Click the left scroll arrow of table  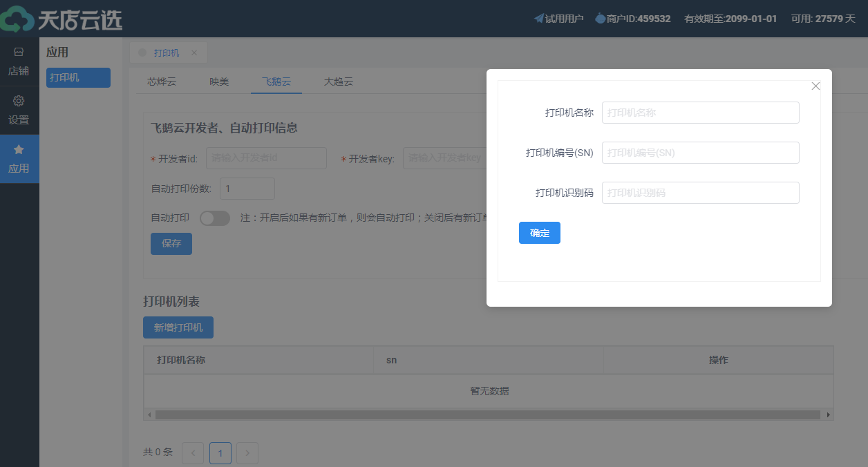coord(149,414)
